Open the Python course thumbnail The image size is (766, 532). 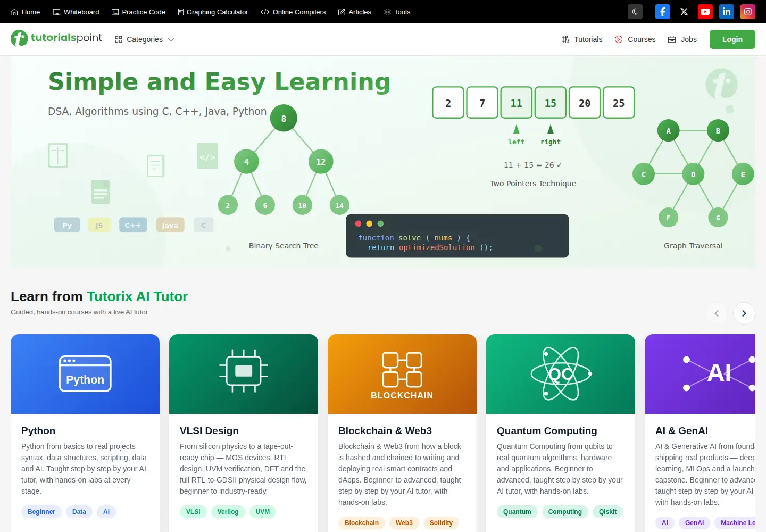(x=85, y=374)
